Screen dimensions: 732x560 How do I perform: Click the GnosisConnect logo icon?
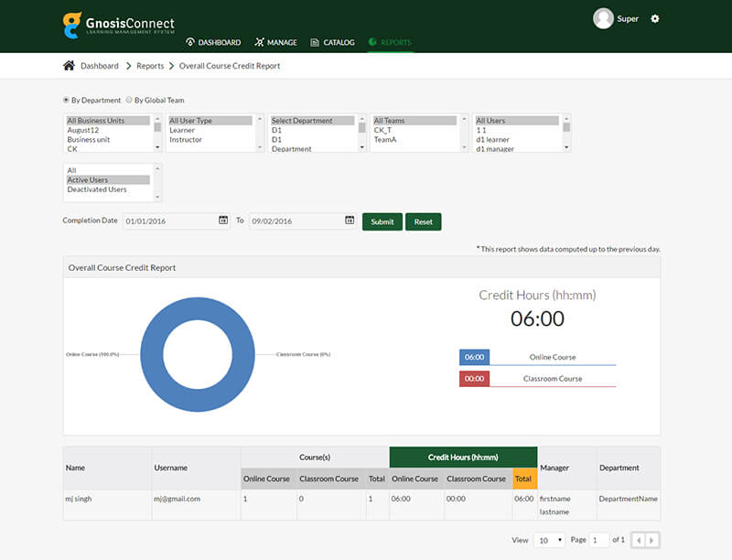click(x=72, y=25)
